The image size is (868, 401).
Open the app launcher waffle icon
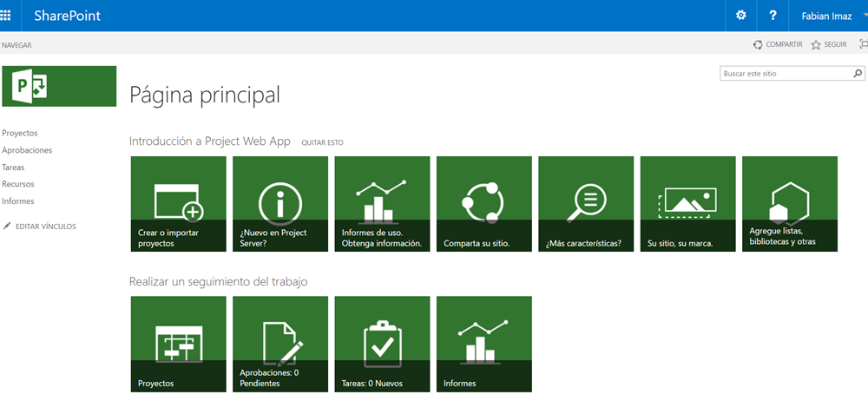click(x=5, y=16)
